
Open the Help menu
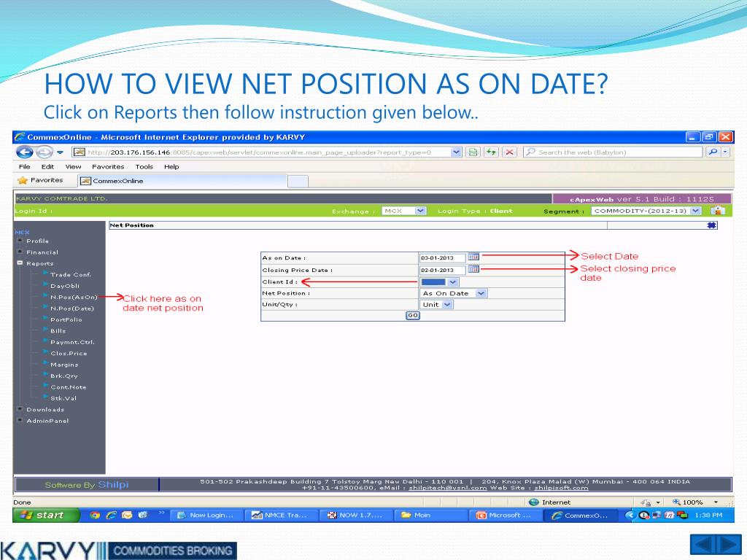click(171, 167)
